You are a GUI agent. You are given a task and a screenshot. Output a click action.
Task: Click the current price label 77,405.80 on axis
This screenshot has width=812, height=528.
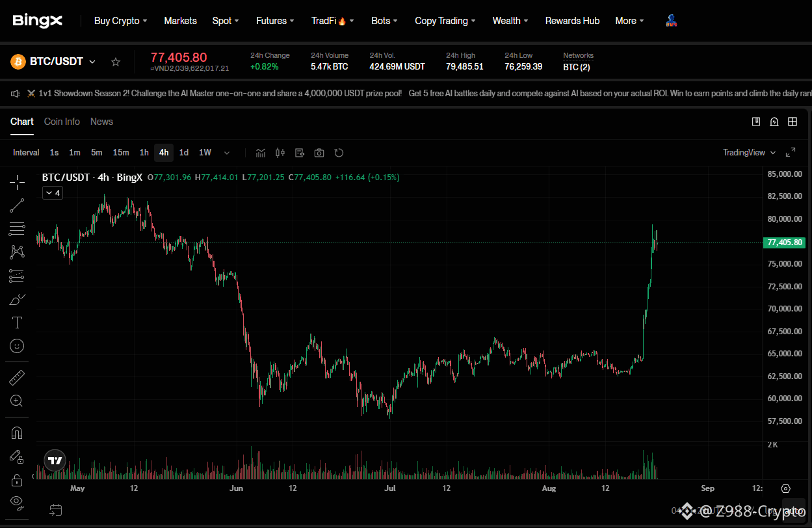pyautogui.click(x=785, y=243)
